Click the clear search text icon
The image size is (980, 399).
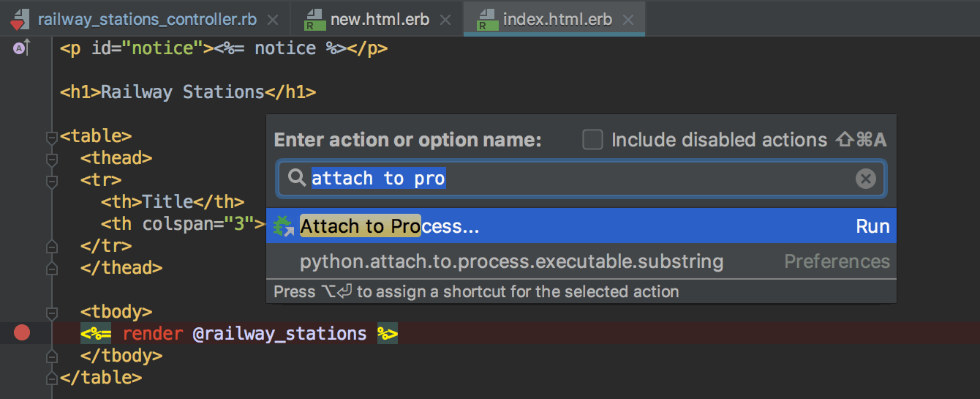pyautogui.click(x=865, y=179)
